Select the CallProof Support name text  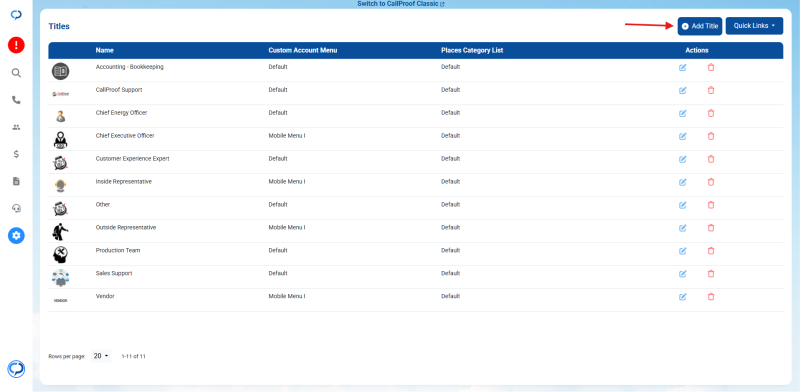(x=119, y=90)
